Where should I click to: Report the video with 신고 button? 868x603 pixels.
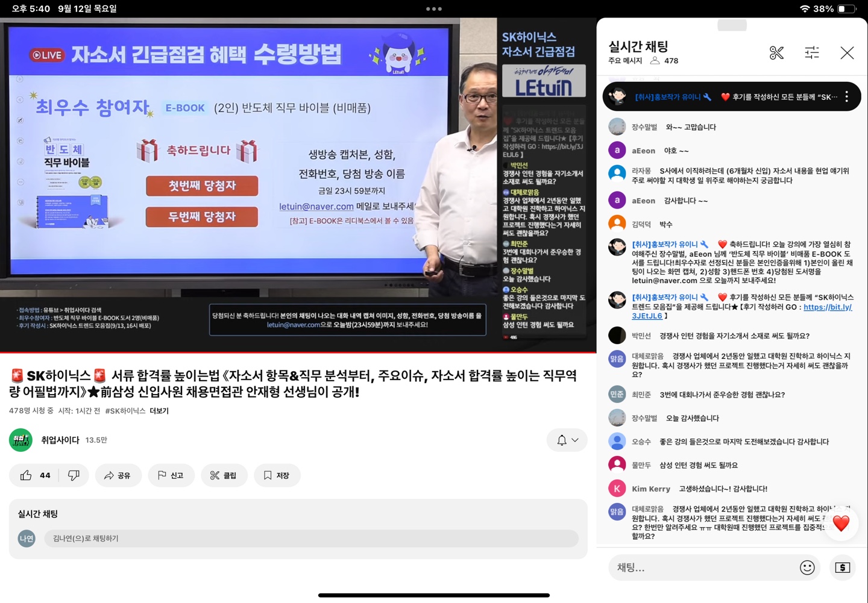(x=171, y=475)
